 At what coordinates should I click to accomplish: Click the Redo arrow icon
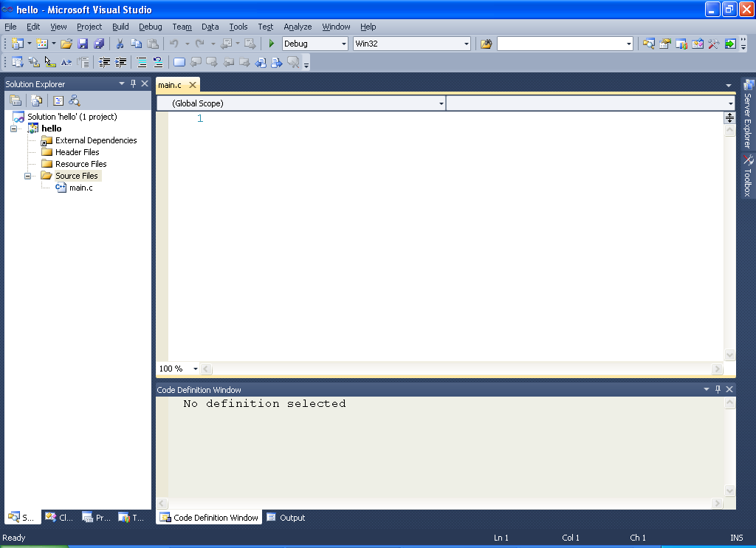pos(199,44)
